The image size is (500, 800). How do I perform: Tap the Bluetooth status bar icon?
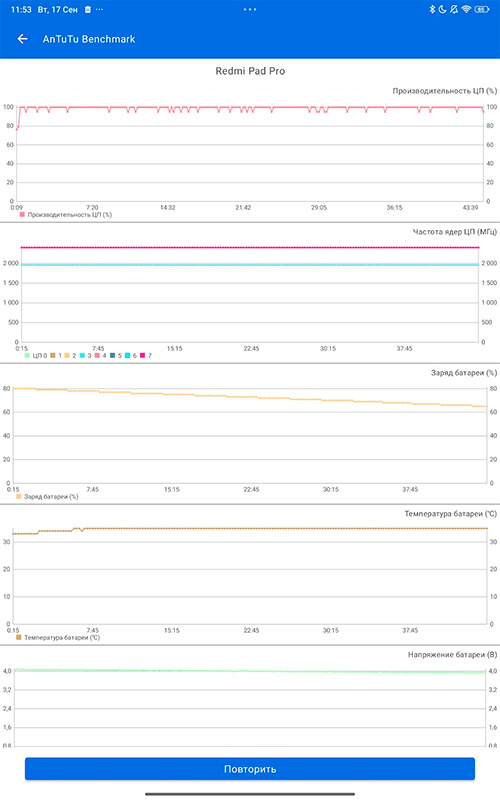pyautogui.click(x=432, y=9)
